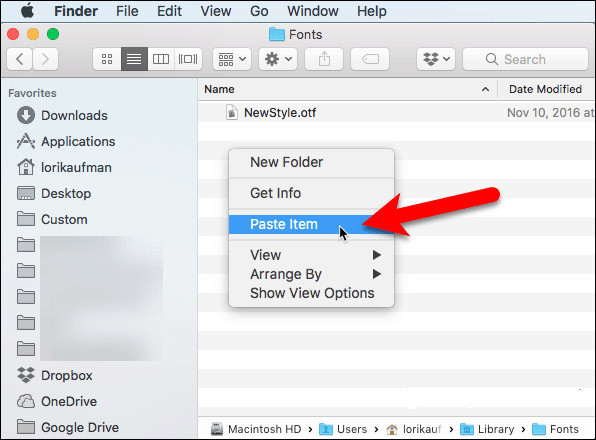The image size is (596, 440).
Task: Open the Apple menu
Action: tap(27, 11)
